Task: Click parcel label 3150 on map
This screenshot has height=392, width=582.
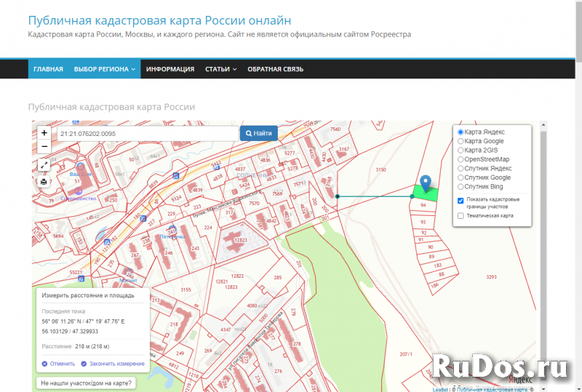Action: (x=380, y=169)
